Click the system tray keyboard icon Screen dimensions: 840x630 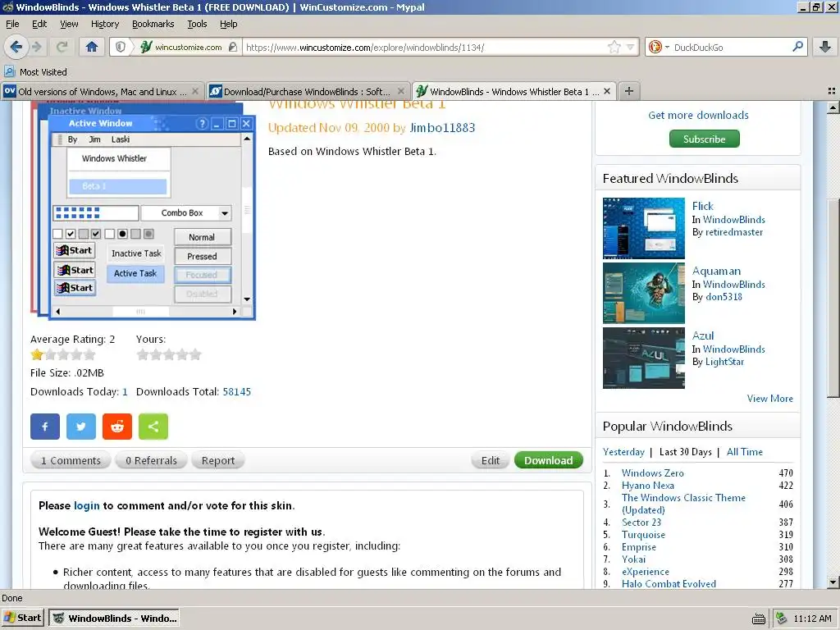point(759,619)
